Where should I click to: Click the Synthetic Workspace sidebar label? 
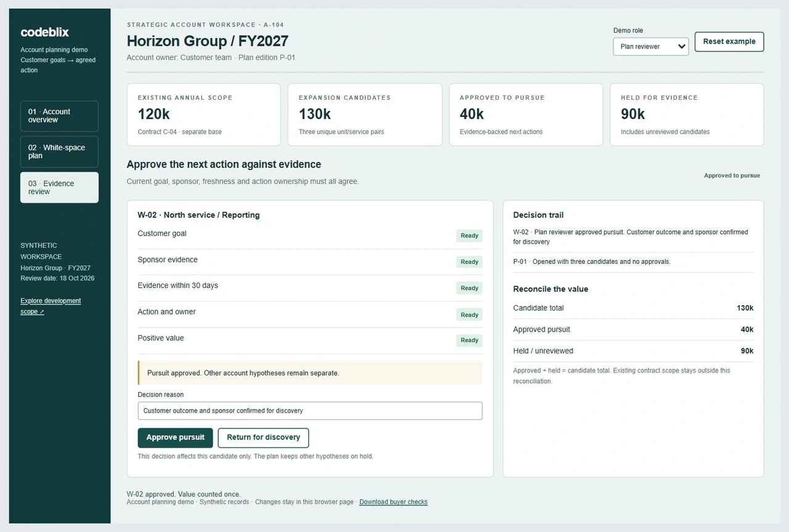point(41,251)
